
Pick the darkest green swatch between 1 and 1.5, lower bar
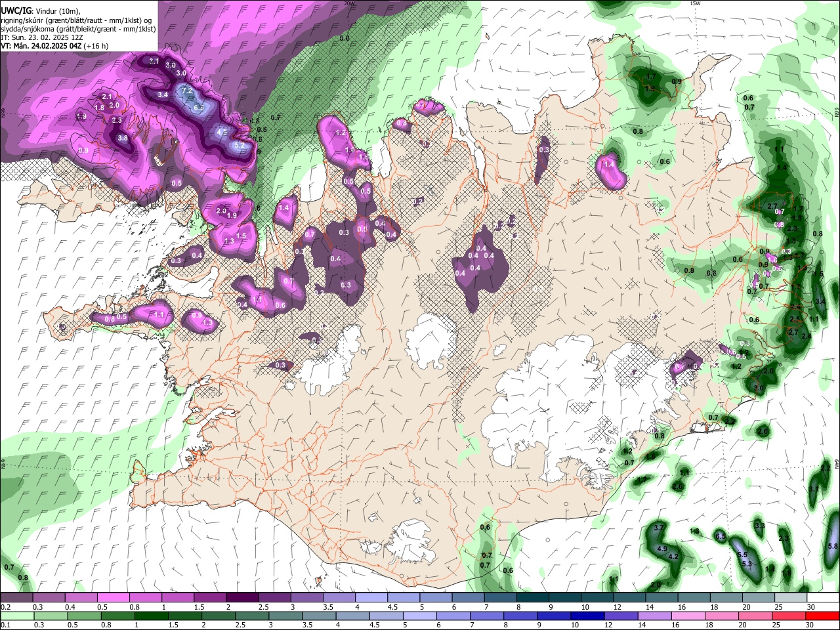tap(151, 616)
